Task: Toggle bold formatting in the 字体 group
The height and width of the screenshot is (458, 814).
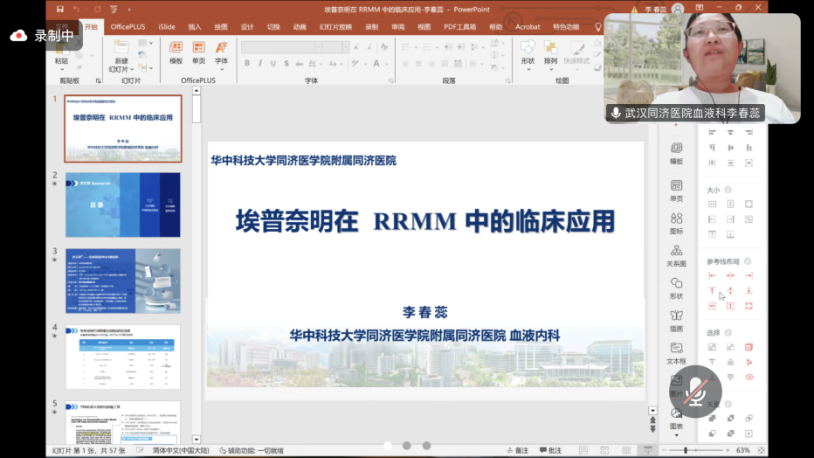Action: (246, 63)
